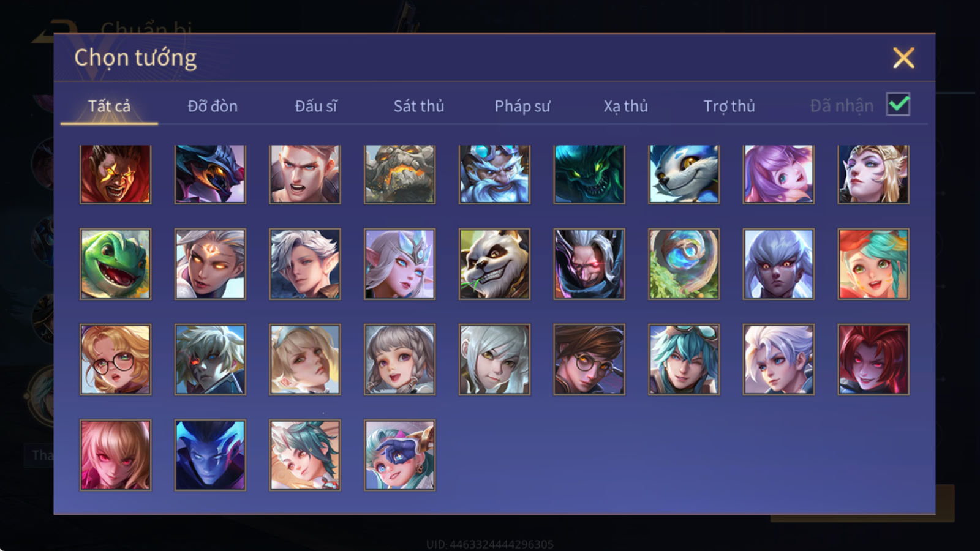Screen dimensions: 980x551
Task: Toggle the Đã nhận checkbox
Action: (898, 105)
